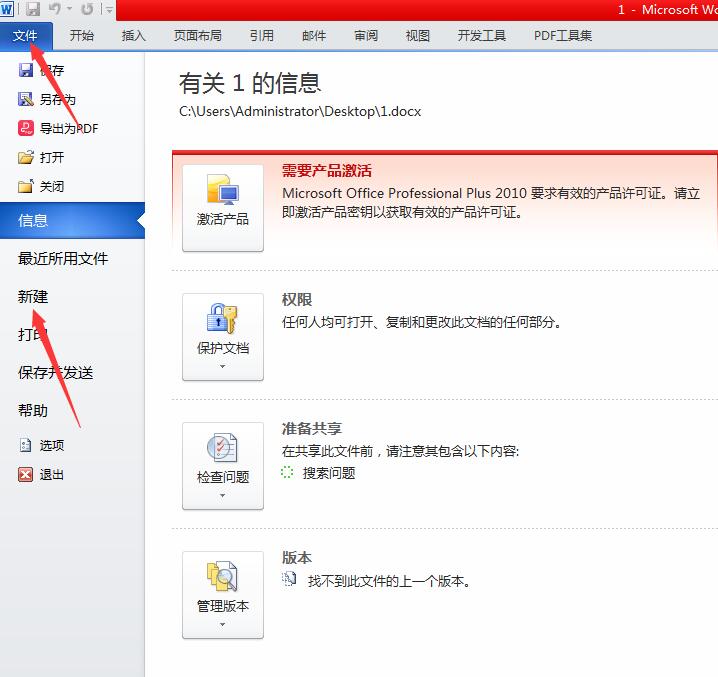Click the document path C:\Users\Administrator\Desktop\1.docx
Screen dimensions: 718x677
pos(300,111)
